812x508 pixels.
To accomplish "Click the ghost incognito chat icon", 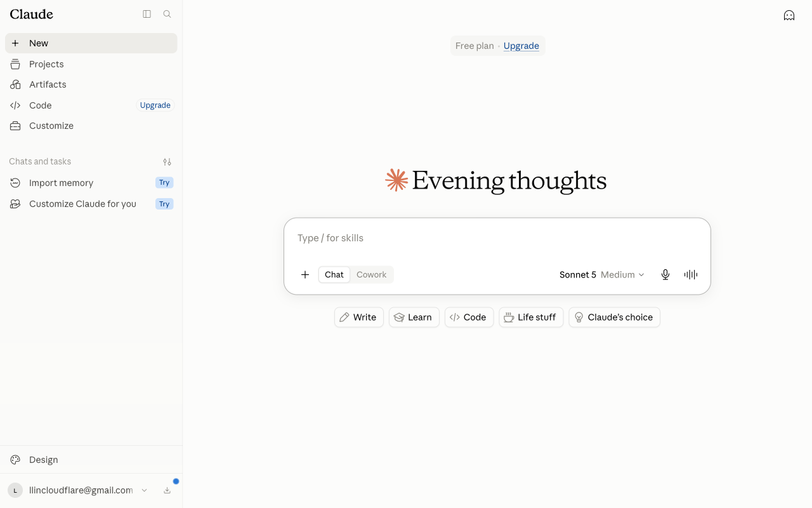I will (789, 15).
